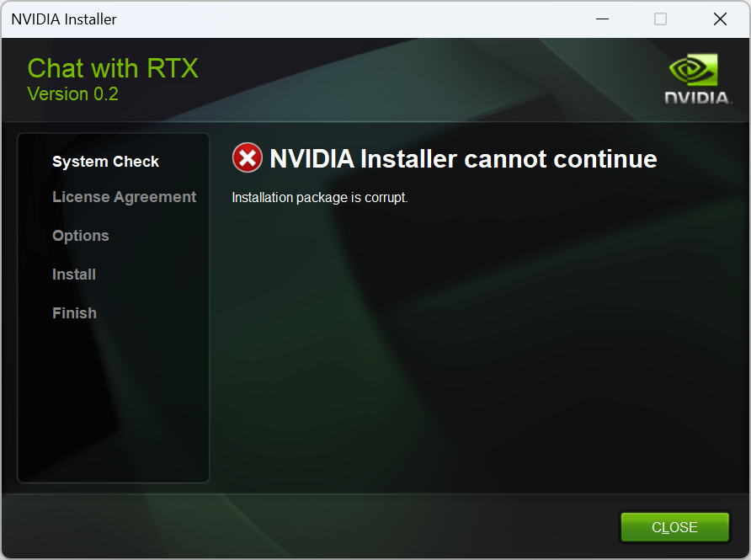Image resolution: width=751 pixels, height=560 pixels.
Task: Click the NVIDIA wordmark under the logo
Action: 697,98
